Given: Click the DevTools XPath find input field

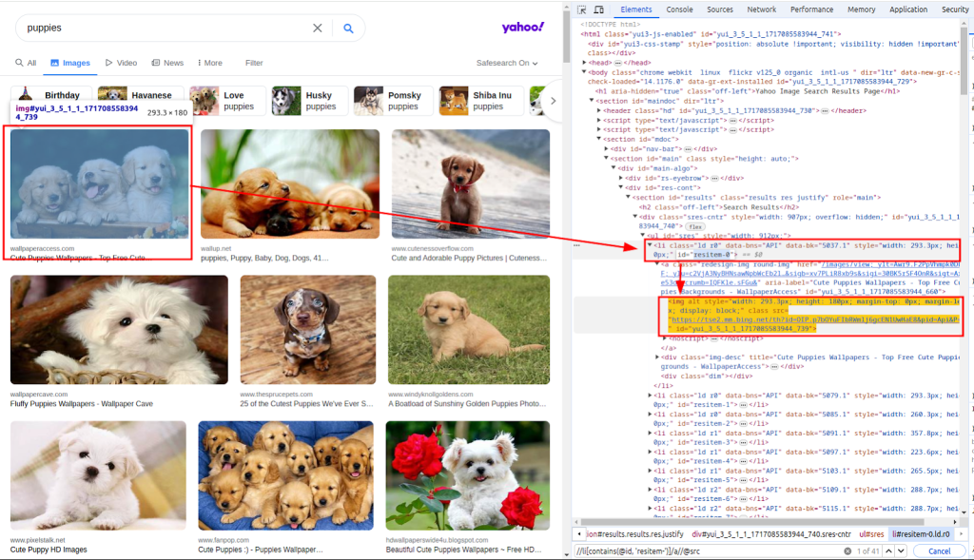Looking at the screenshot, I should tap(708, 550).
